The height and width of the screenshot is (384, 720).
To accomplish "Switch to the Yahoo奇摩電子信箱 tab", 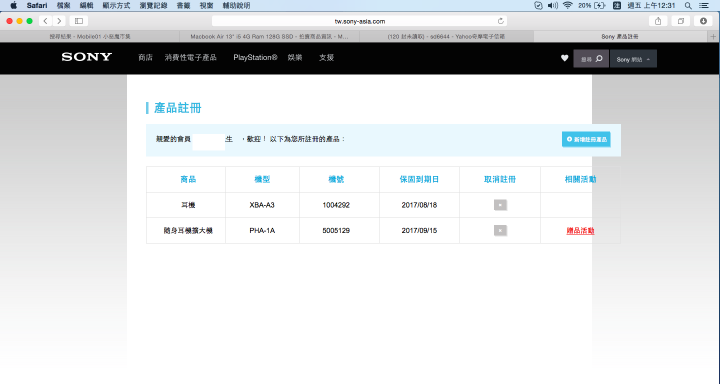I will tap(446, 36).
